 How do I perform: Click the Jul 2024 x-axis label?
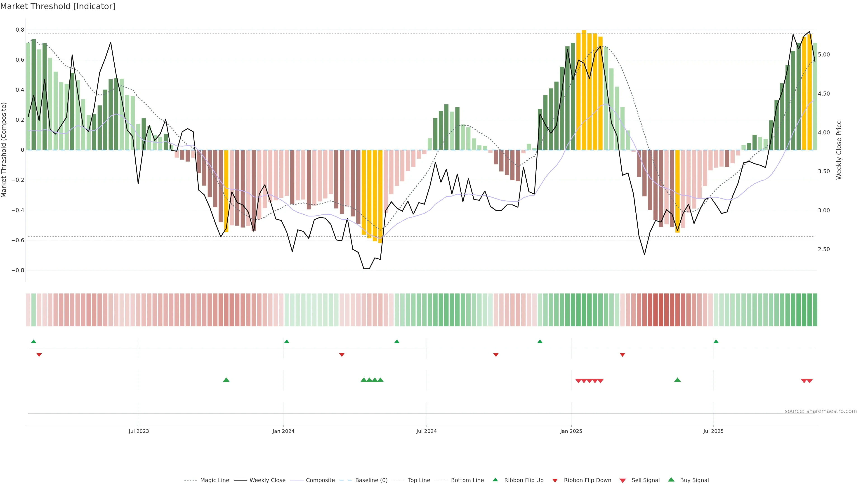[x=426, y=431]
